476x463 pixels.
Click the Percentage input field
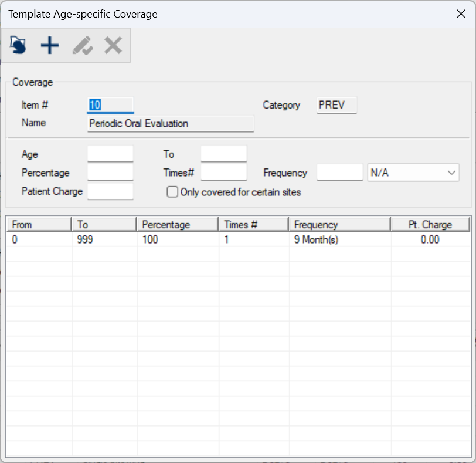point(110,173)
